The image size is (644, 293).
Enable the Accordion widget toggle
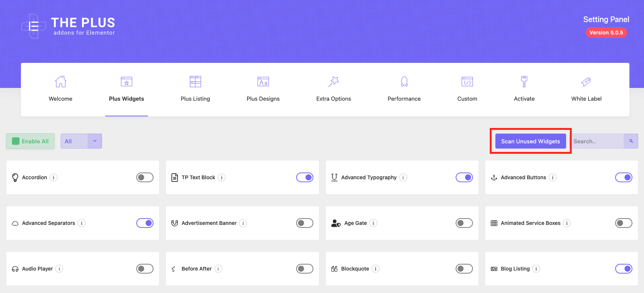coord(145,177)
